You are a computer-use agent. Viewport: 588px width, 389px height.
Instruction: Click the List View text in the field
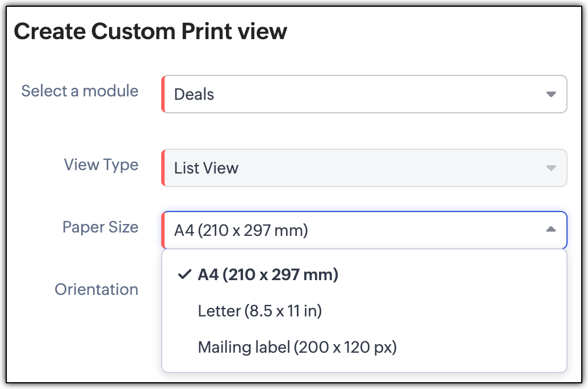[206, 168]
